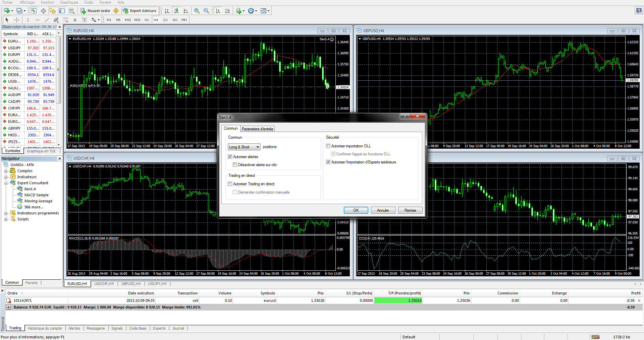The width and height of the screenshot is (644, 340).
Task: Expand the Indicateurs tree node
Action: click(6, 177)
